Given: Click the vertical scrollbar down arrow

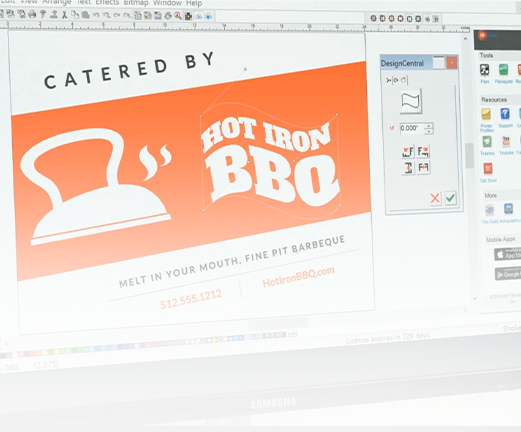Looking at the screenshot, I should (x=475, y=299).
